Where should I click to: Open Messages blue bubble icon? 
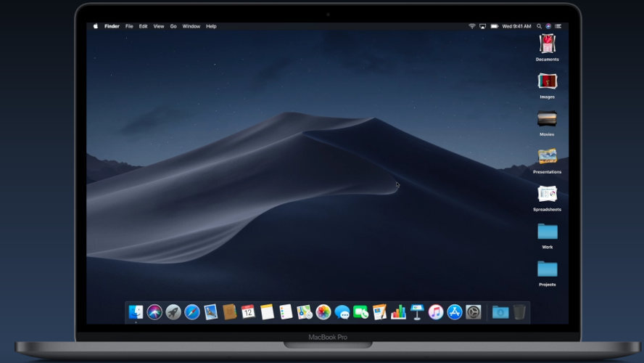(x=342, y=312)
